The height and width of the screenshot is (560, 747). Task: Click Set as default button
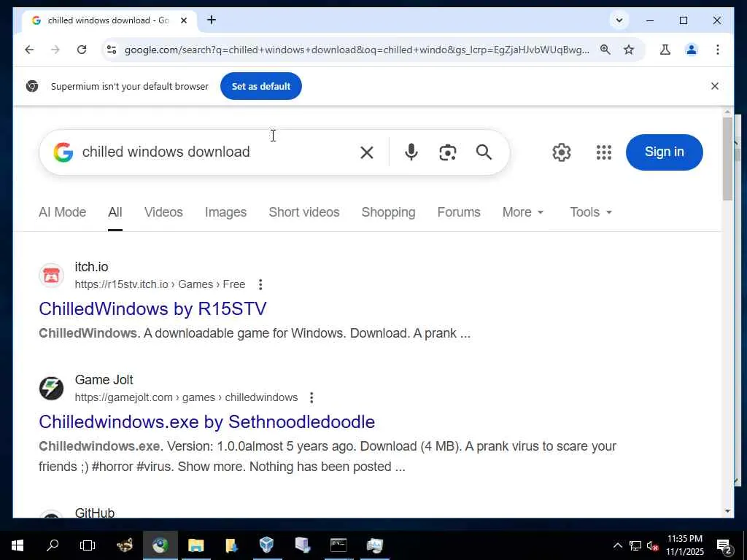tap(261, 86)
